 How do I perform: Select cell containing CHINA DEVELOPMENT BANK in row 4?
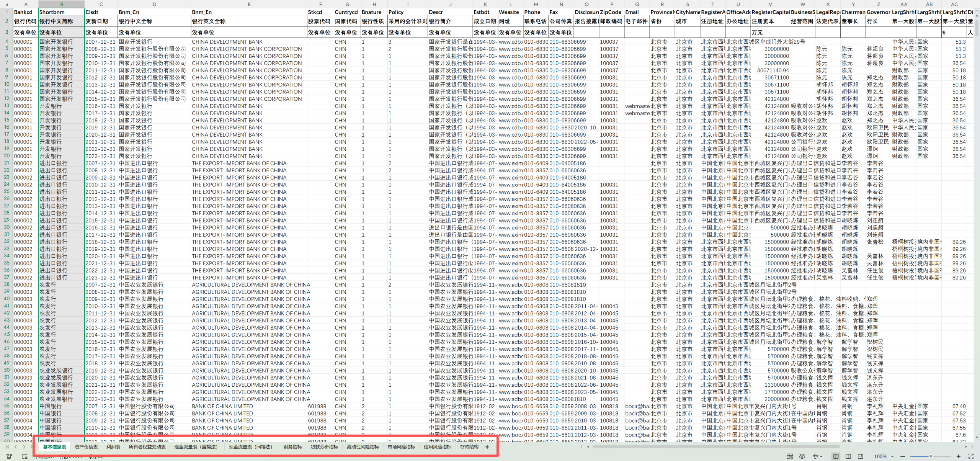click(x=227, y=42)
